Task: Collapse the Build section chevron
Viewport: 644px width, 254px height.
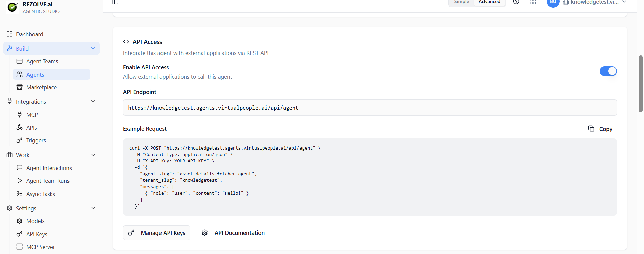Action: pyautogui.click(x=93, y=48)
